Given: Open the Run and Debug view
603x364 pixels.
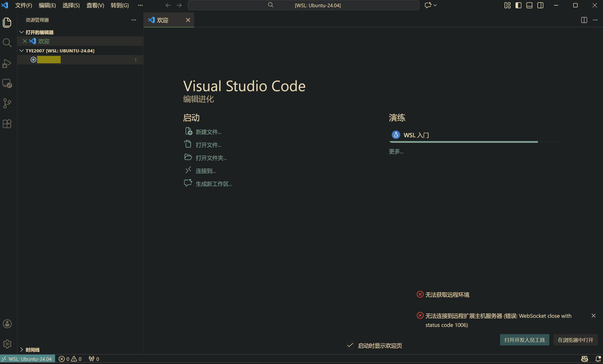Looking at the screenshot, I should (7, 63).
